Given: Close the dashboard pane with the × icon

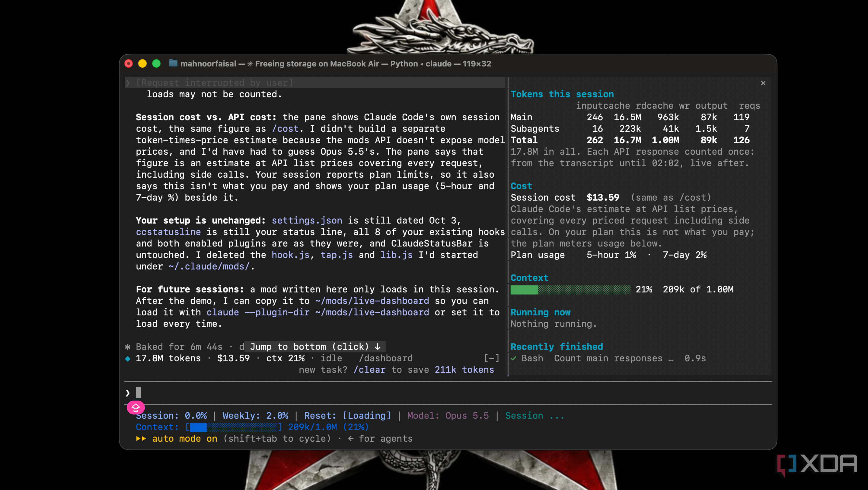Looking at the screenshot, I should click(x=763, y=83).
